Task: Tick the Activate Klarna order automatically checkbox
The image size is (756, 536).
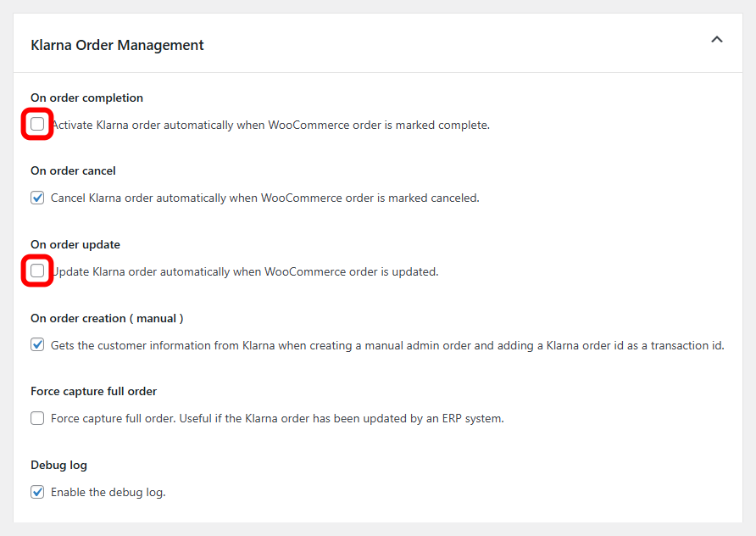Action: click(x=37, y=125)
